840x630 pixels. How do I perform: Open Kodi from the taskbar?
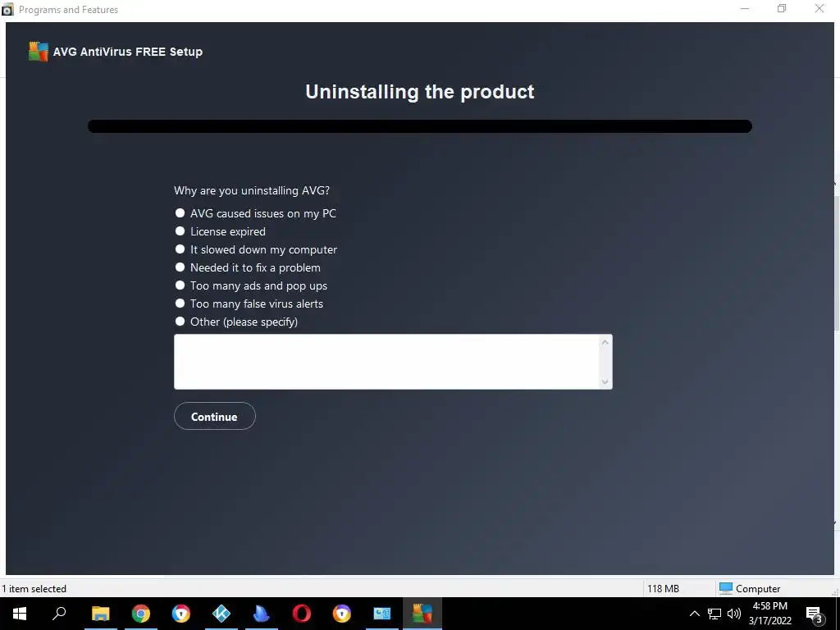tap(221, 614)
